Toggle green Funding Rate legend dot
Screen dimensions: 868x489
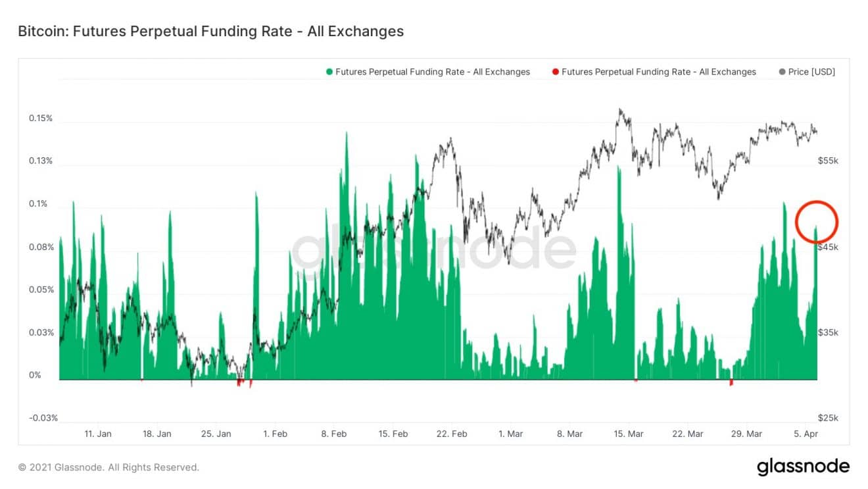pyautogui.click(x=329, y=72)
